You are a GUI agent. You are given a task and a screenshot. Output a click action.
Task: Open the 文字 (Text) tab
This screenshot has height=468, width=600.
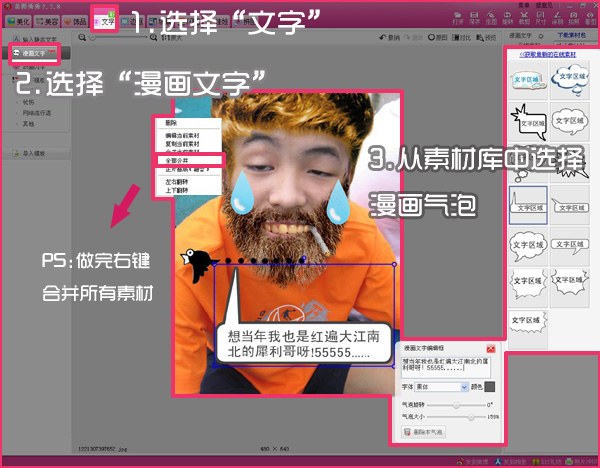(x=105, y=20)
